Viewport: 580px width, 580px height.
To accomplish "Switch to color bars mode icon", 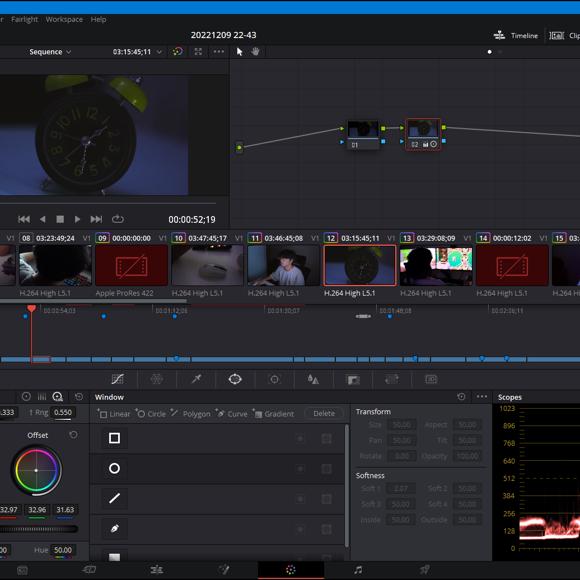I will click(x=42, y=397).
